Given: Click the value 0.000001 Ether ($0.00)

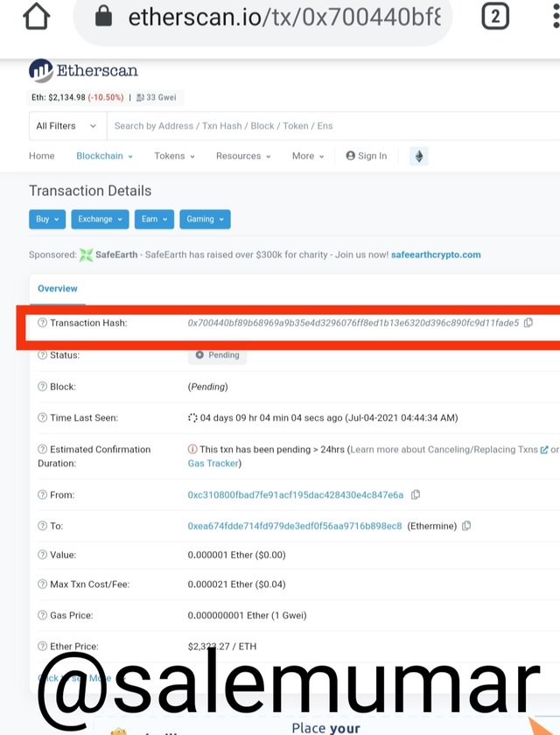Looking at the screenshot, I should tap(236, 555).
